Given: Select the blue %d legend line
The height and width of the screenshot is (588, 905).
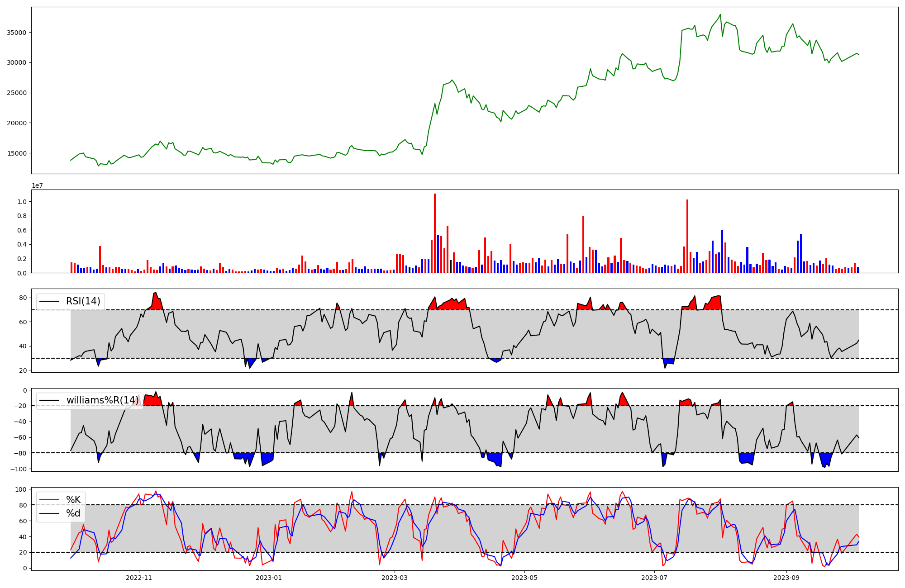Looking at the screenshot, I should (x=49, y=513).
